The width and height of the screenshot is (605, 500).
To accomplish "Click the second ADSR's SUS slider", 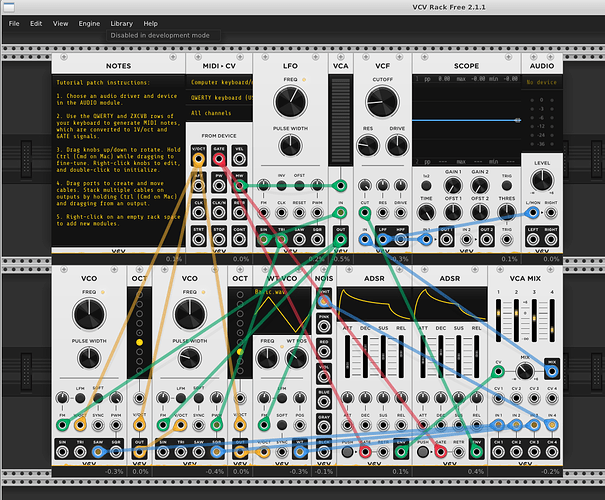I will [x=459, y=356].
